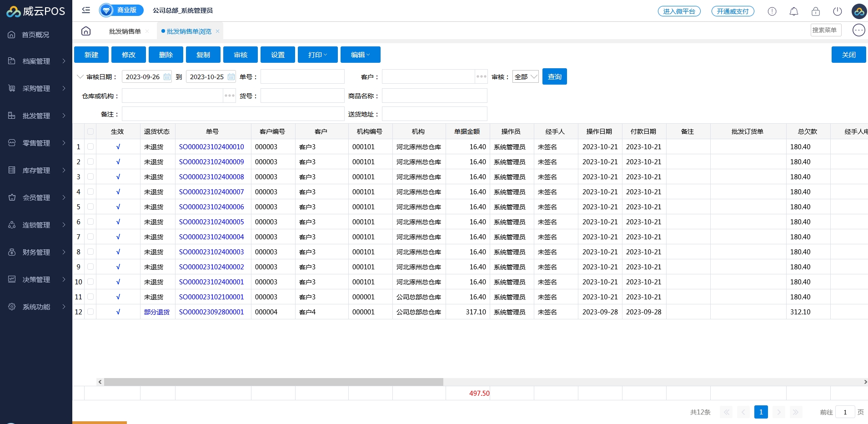
Task: Expand the 打印 dropdown button
Action: 317,55
